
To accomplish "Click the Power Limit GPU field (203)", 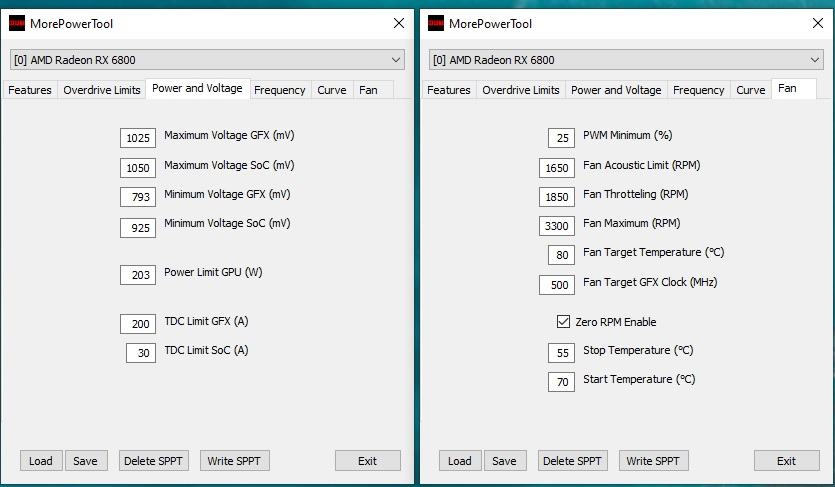I will 138,275.
